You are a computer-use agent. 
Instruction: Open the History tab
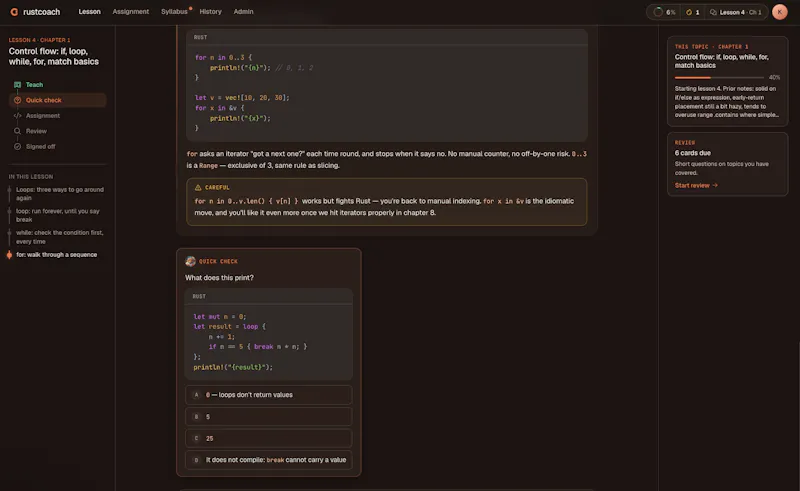(210, 12)
